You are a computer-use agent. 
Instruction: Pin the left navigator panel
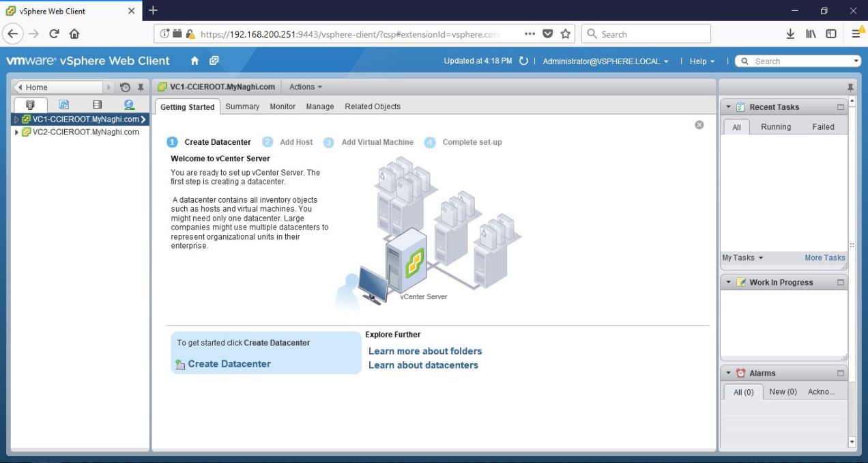[141, 87]
